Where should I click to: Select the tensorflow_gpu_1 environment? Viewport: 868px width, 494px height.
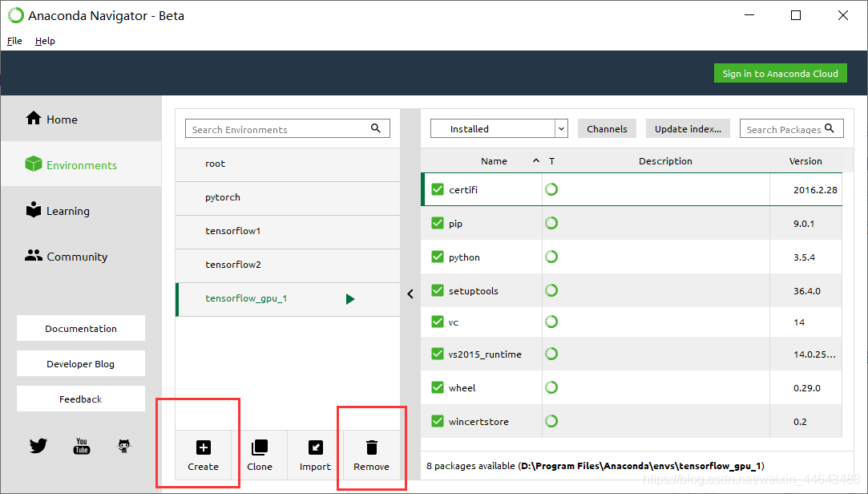(x=287, y=300)
